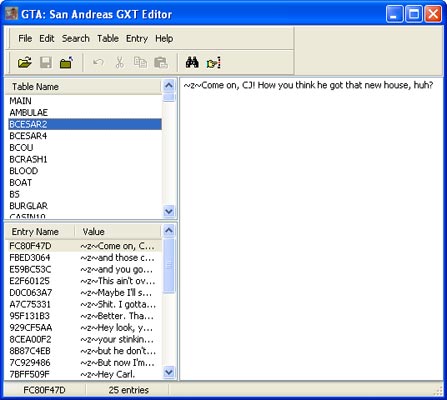The image size is (447, 400).
Task: Click the entry list scroll up arrow
Action: (x=169, y=231)
